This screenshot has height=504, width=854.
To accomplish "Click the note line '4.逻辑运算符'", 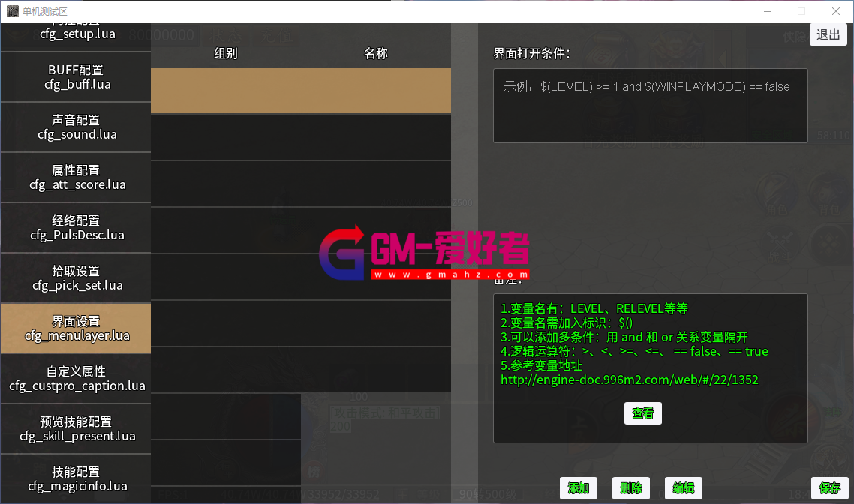I will [x=635, y=351].
